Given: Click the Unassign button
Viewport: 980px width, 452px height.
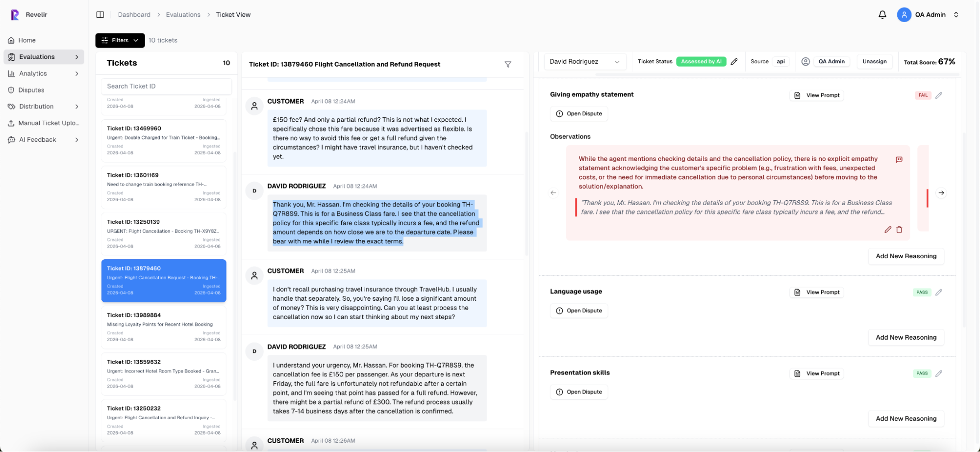Looking at the screenshot, I should (x=874, y=62).
